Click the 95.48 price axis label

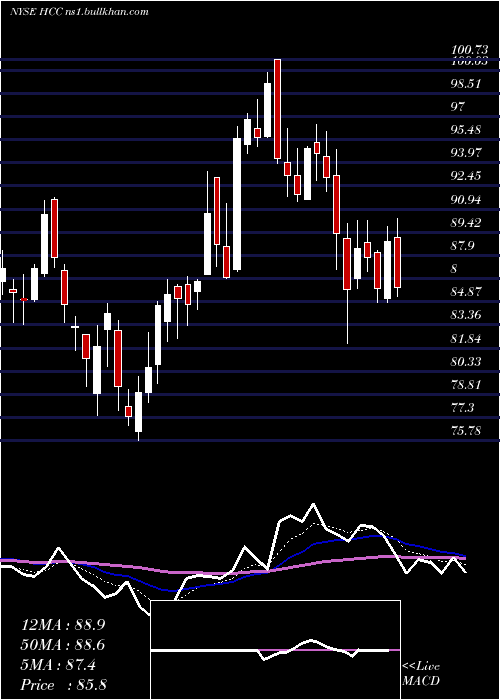coord(466,130)
